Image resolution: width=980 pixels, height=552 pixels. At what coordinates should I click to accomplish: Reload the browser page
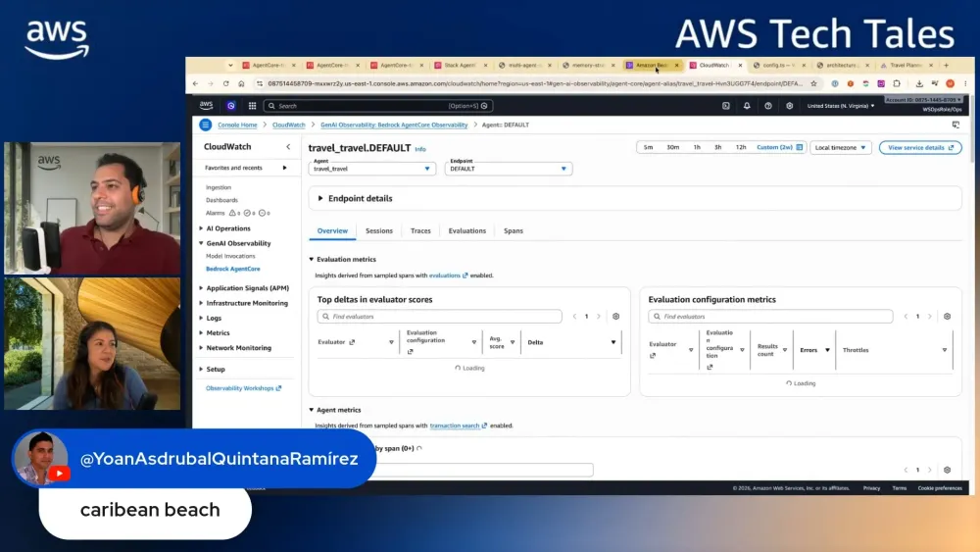coord(225,83)
